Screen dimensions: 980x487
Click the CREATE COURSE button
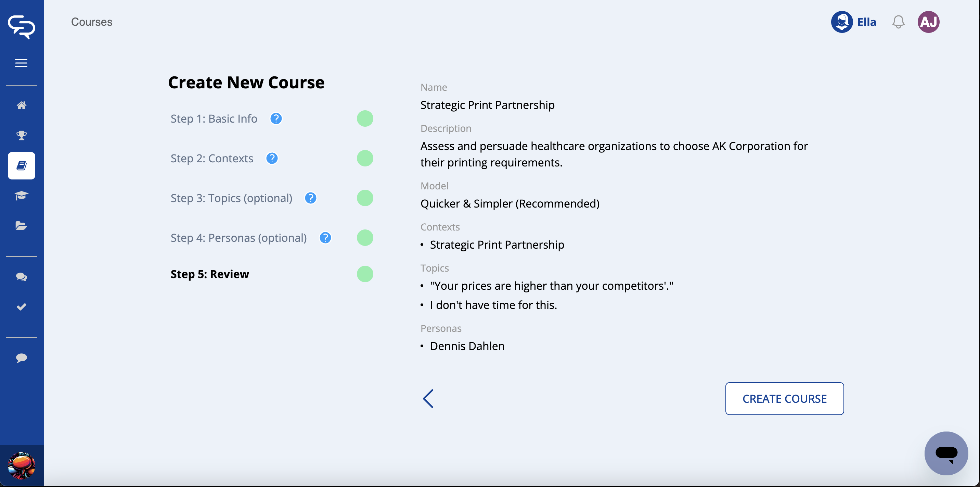784,399
